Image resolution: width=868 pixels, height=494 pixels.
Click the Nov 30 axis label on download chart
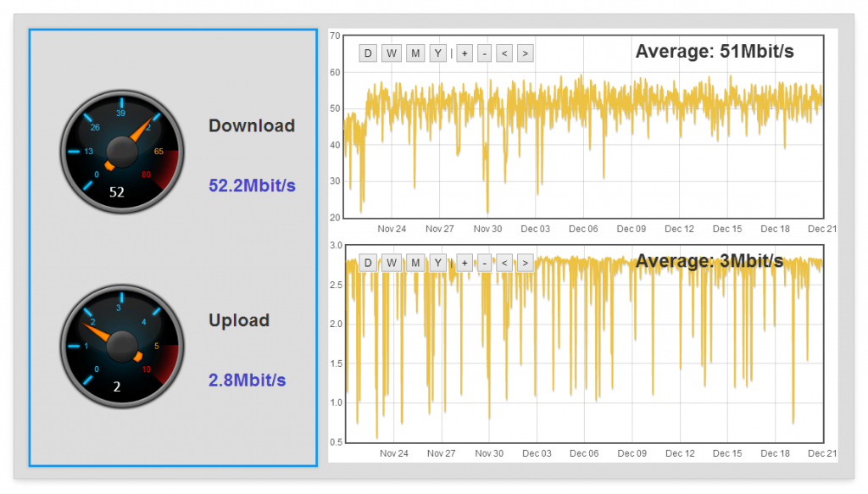487,229
